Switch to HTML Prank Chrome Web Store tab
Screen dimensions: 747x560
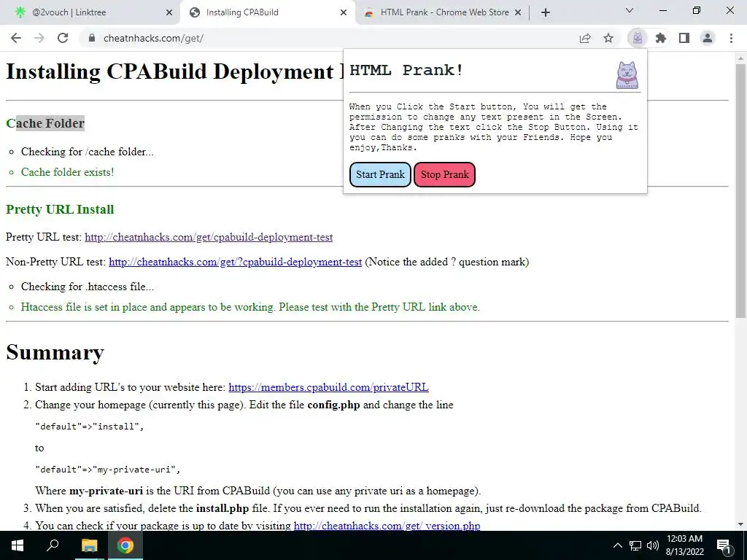click(x=443, y=12)
